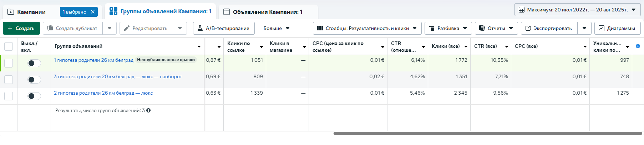
Task: Toggle the '2 гипотеза родители 26 км белград — люкс' switch
Action: pyautogui.click(x=34, y=96)
